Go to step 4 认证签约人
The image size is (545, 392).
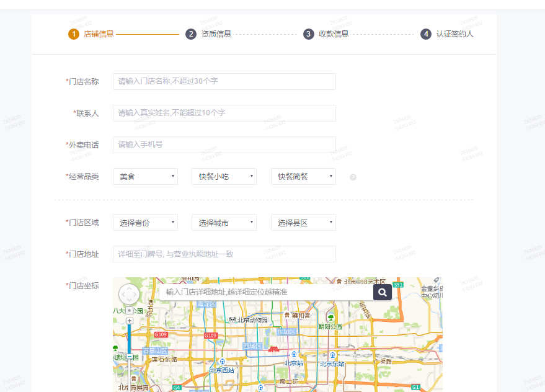point(447,34)
